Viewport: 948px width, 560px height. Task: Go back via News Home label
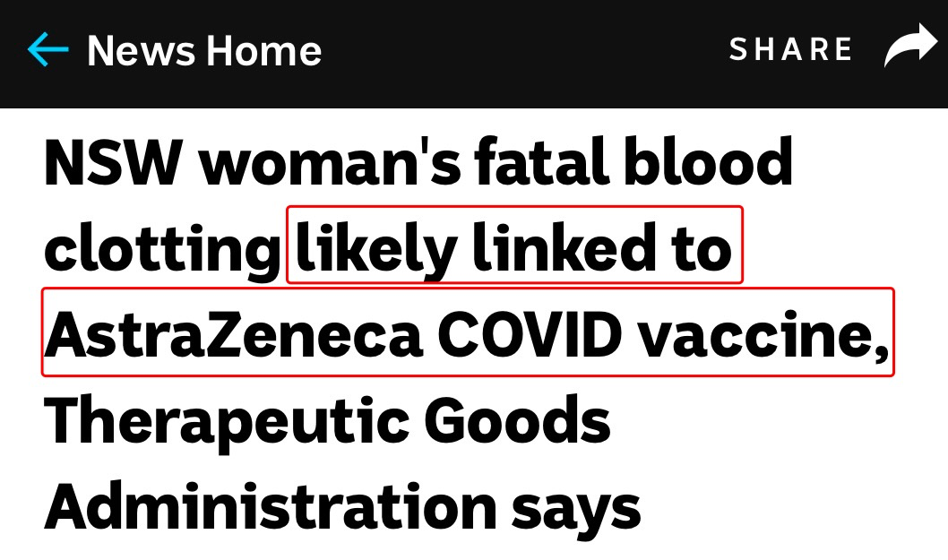(x=204, y=50)
